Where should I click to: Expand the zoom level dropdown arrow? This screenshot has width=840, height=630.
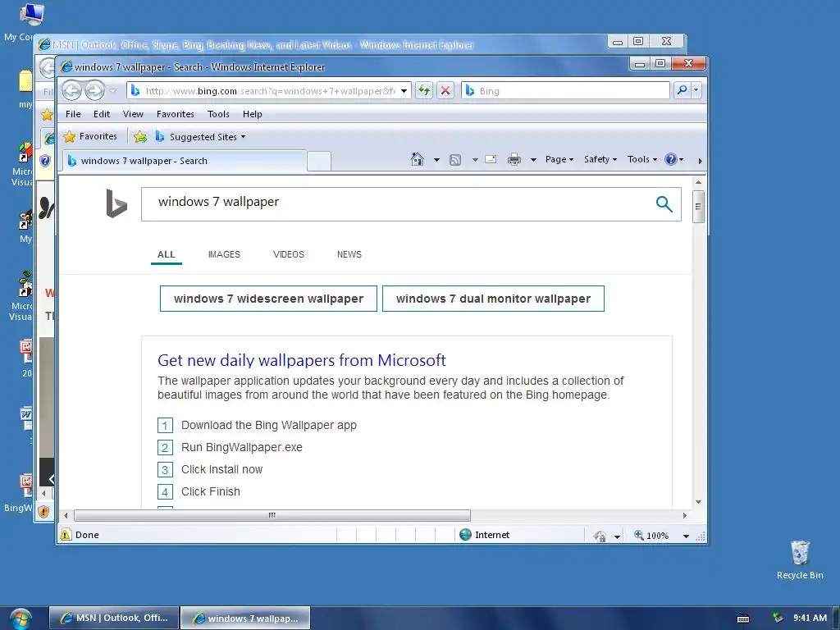(686, 536)
